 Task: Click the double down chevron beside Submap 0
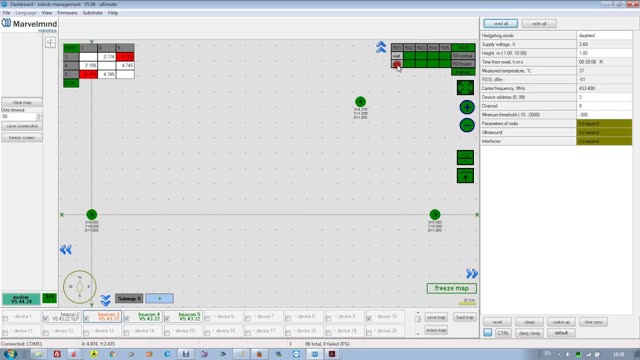coord(105,301)
